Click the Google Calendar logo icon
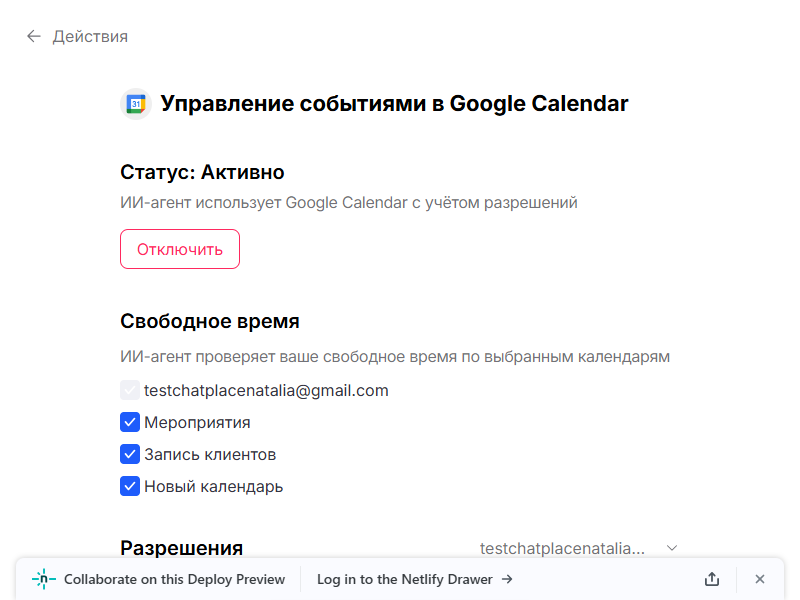The height and width of the screenshot is (600, 800). (136, 104)
